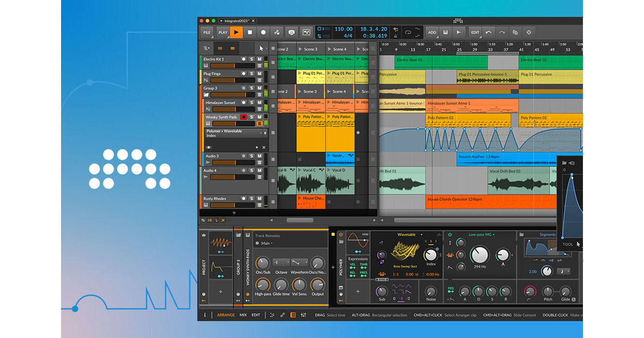Click the filter cutoff knob showing 294 Hz
The image size is (644, 338).
(479, 255)
